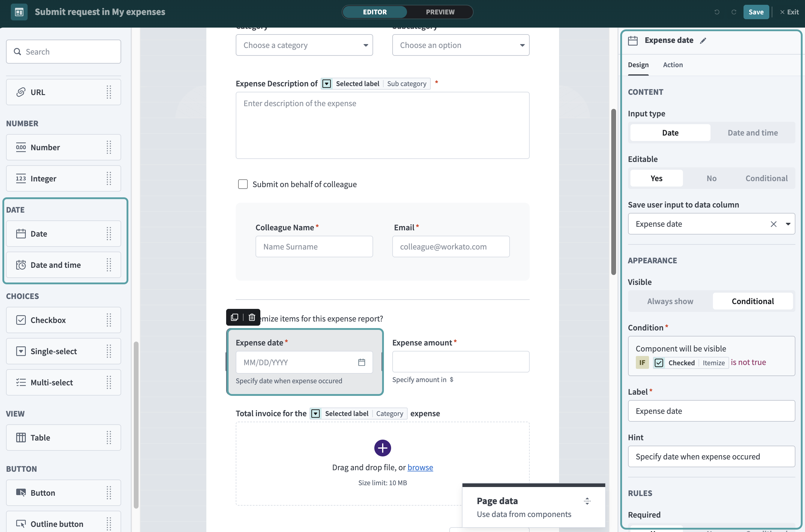This screenshot has height=532, width=805.
Task: Open the Choose a category dropdown
Action: click(x=304, y=45)
